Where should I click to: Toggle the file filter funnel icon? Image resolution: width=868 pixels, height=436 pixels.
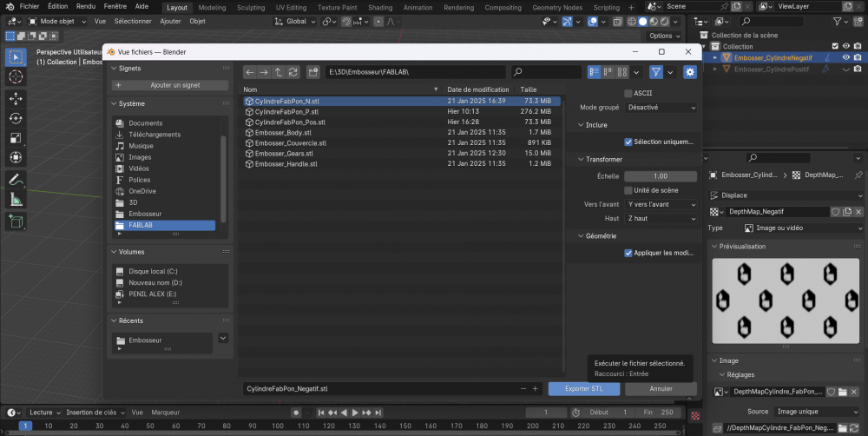point(656,72)
